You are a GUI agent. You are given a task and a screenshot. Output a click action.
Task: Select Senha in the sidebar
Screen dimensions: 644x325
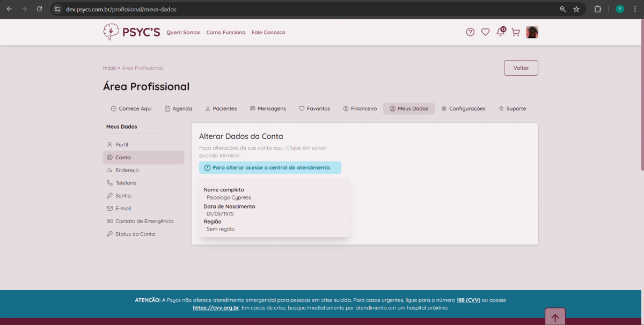pos(123,196)
